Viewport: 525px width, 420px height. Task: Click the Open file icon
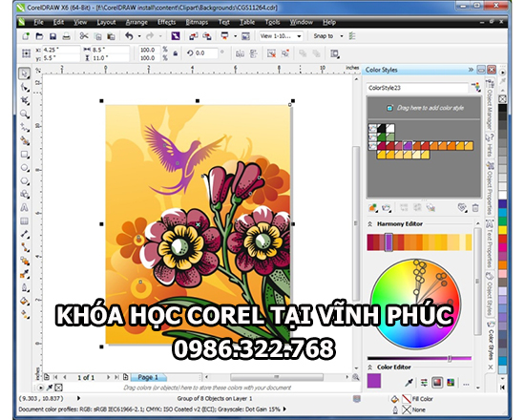(39, 36)
